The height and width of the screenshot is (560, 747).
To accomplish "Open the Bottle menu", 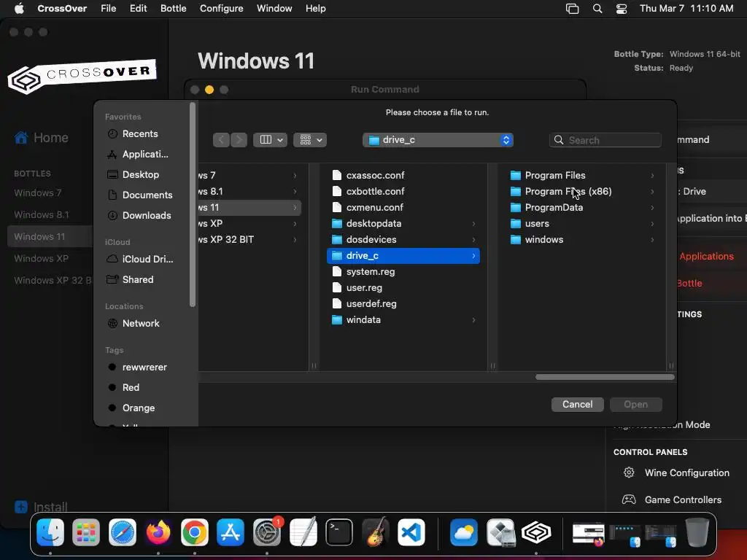I will 174,9.
